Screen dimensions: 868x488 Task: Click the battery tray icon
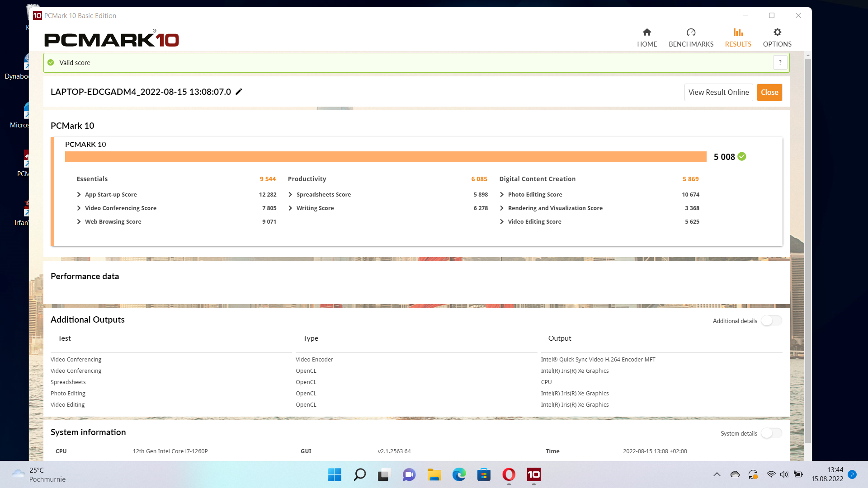798,474
